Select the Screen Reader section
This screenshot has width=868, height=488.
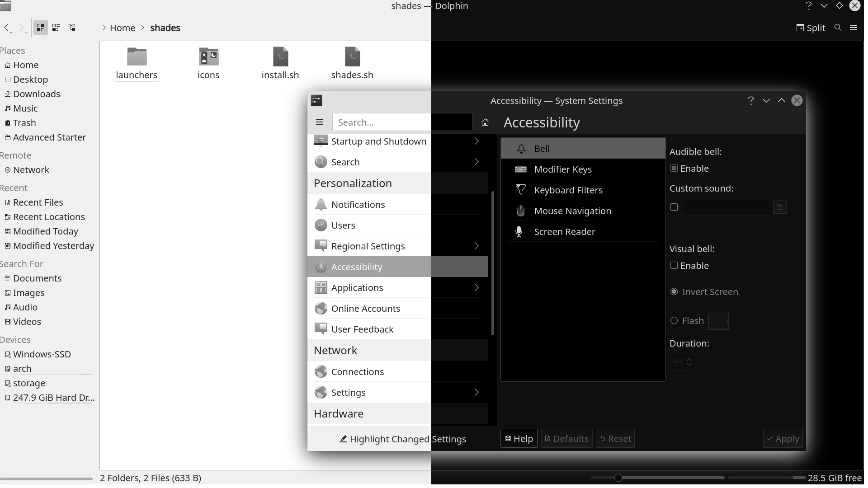pyautogui.click(x=564, y=232)
